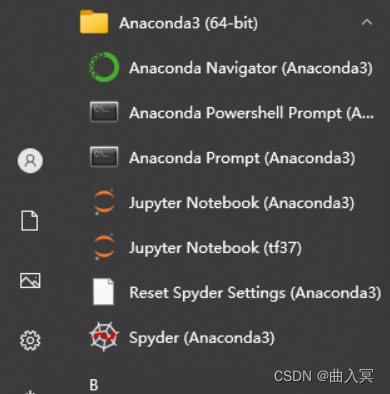Click the Anaconda Prompt terminal icon
Screen dimensions: 390x394
pyautogui.click(x=104, y=157)
